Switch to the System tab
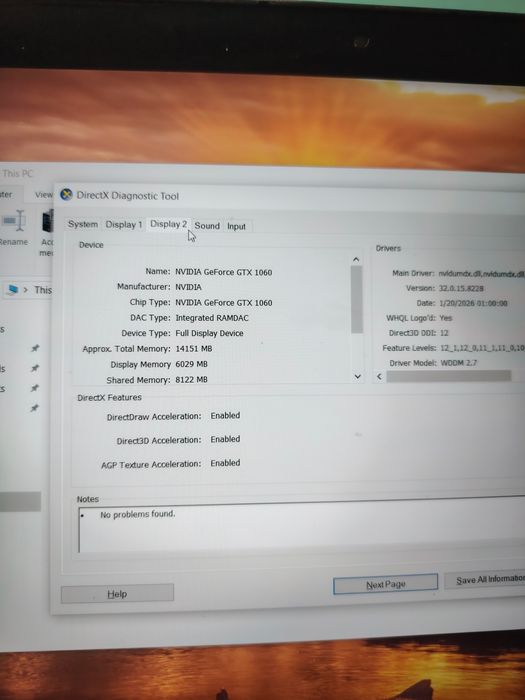Image resolution: width=525 pixels, height=700 pixels. (83, 224)
